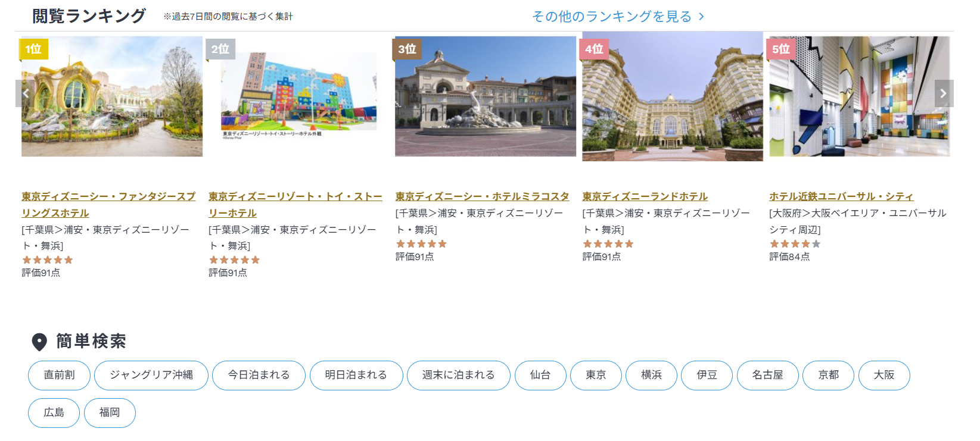Open 東京ディズニーシー・ホテルミラコスタ title link
980x441 pixels.
[482, 196]
